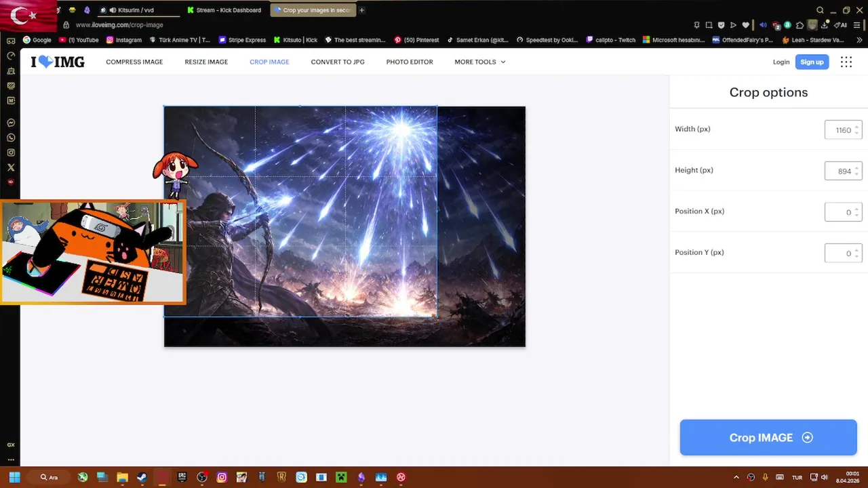Open the Türk Anime TV bookmark
The height and width of the screenshot is (488, 868).
[x=180, y=40]
